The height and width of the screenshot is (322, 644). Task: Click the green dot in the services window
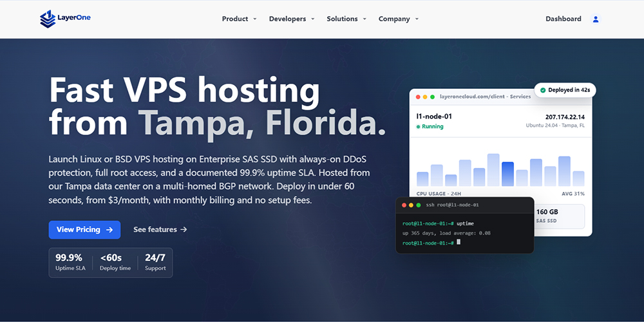pyautogui.click(x=432, y=97)
